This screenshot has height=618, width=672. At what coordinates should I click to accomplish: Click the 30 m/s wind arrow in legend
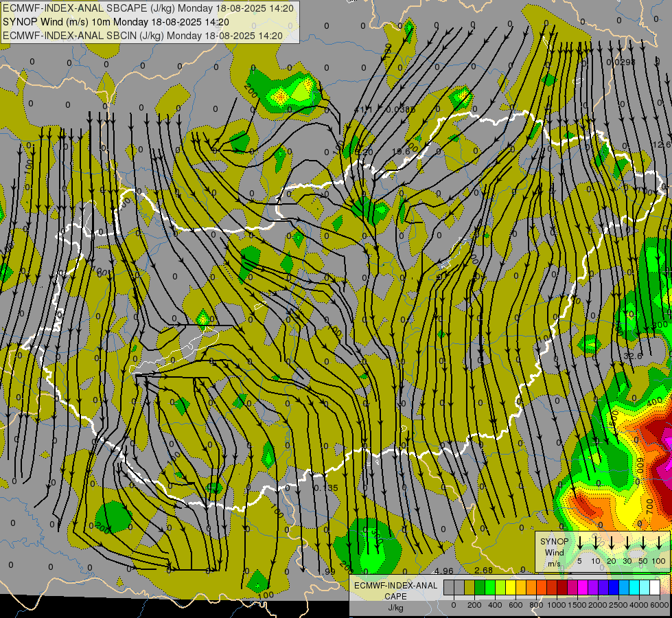coord(627,543)
